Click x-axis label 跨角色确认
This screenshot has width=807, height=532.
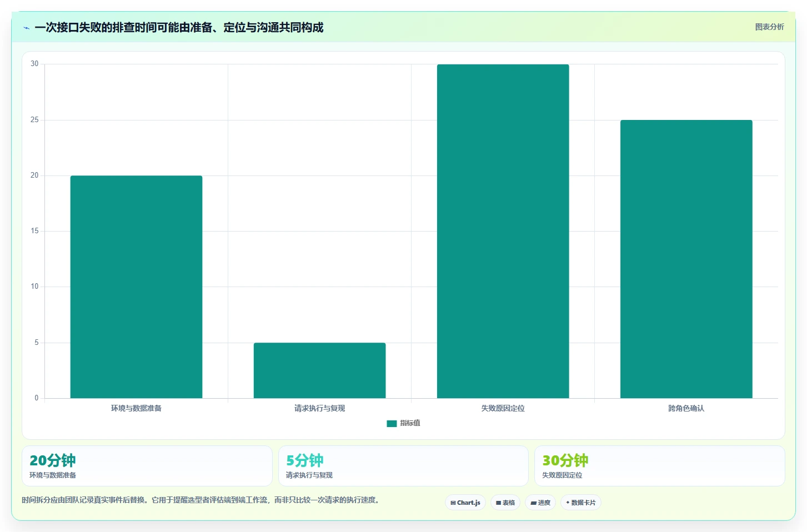pos(686,408)
